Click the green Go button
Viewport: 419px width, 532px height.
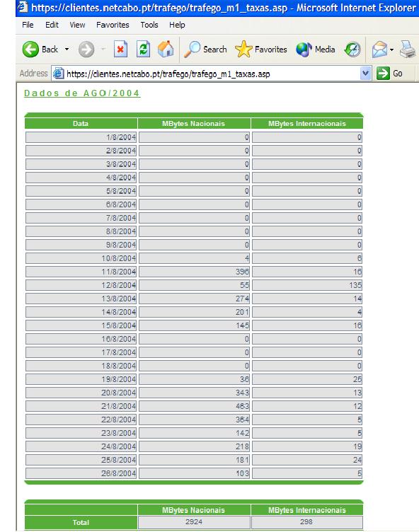389,74
